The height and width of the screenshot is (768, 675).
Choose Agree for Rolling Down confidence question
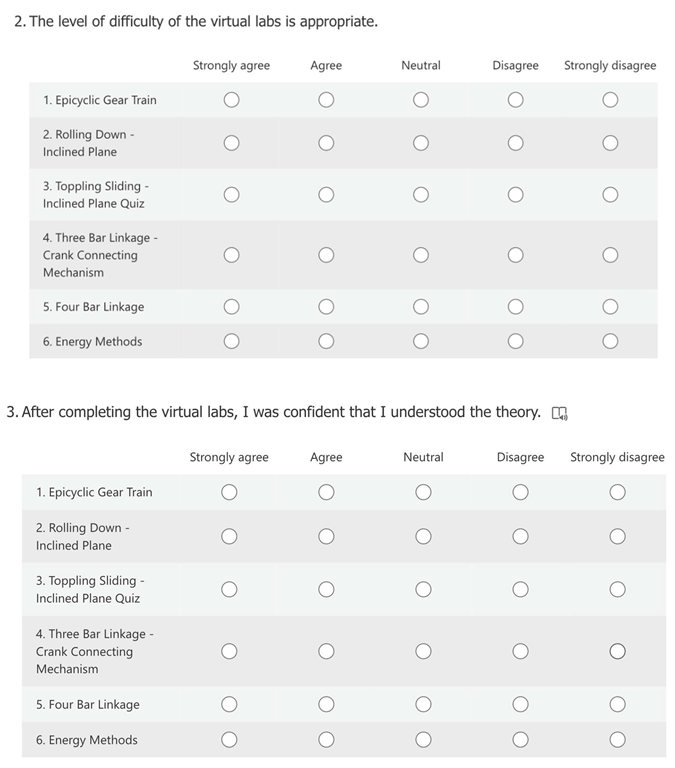326,537
